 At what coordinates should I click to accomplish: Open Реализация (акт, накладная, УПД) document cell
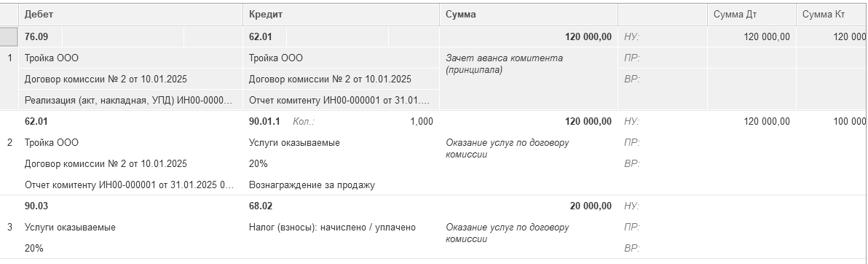click(x=130, y=101)
